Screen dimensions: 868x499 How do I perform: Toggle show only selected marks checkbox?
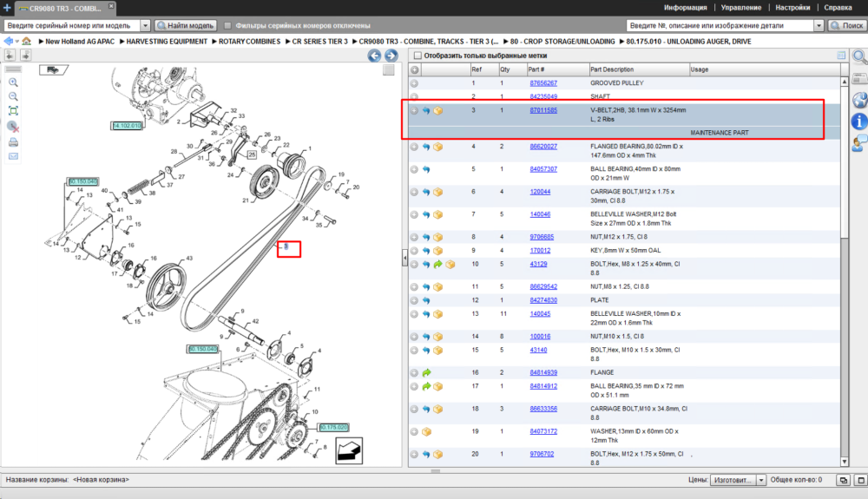click(418, 56)
